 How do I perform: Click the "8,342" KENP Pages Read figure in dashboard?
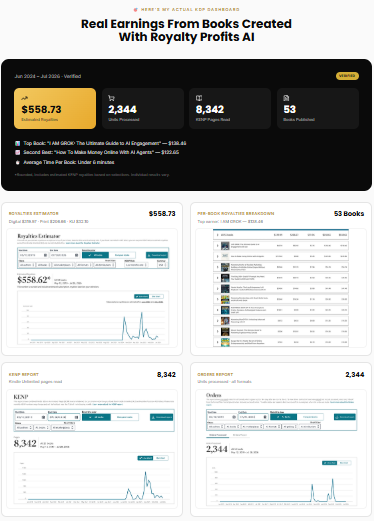click(x=210, y=109)
